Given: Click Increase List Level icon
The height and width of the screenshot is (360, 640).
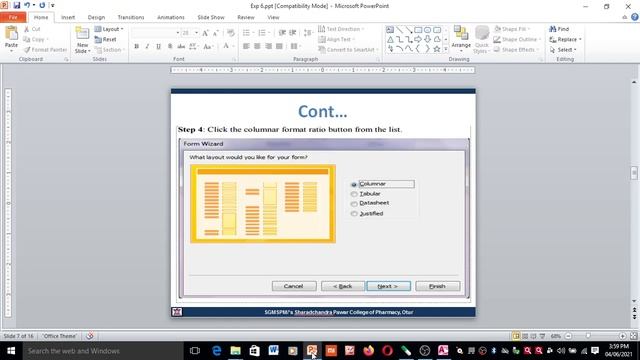Looking at the screenshot, I should pyautogui.click(x=293, y=33).
